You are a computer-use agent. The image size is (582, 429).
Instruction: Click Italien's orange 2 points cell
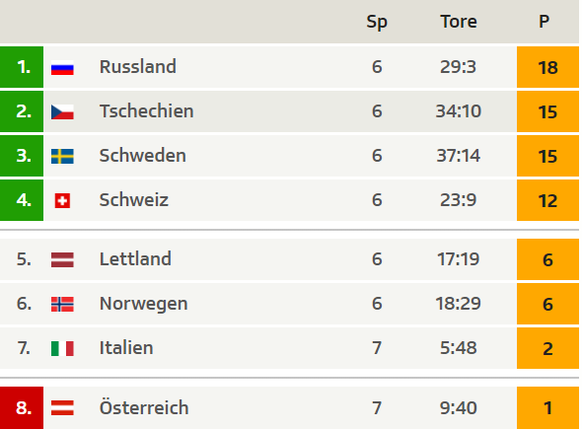[x=548, y=348]
